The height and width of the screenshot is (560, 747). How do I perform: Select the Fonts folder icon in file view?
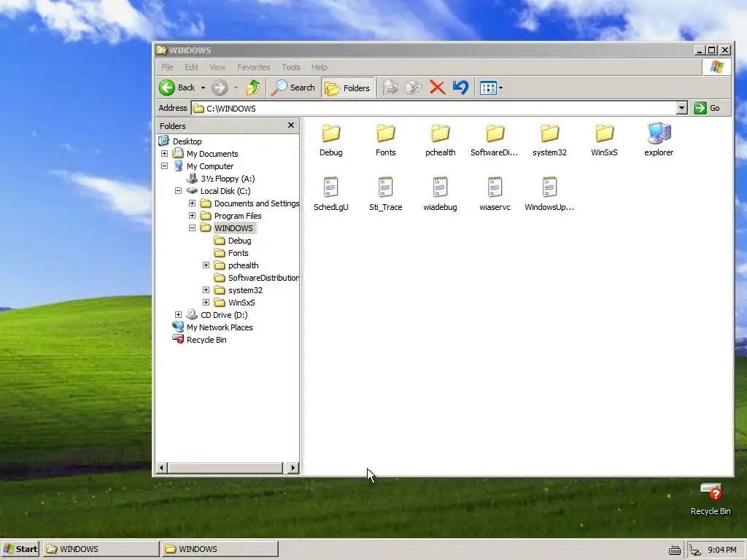(385, 133)
